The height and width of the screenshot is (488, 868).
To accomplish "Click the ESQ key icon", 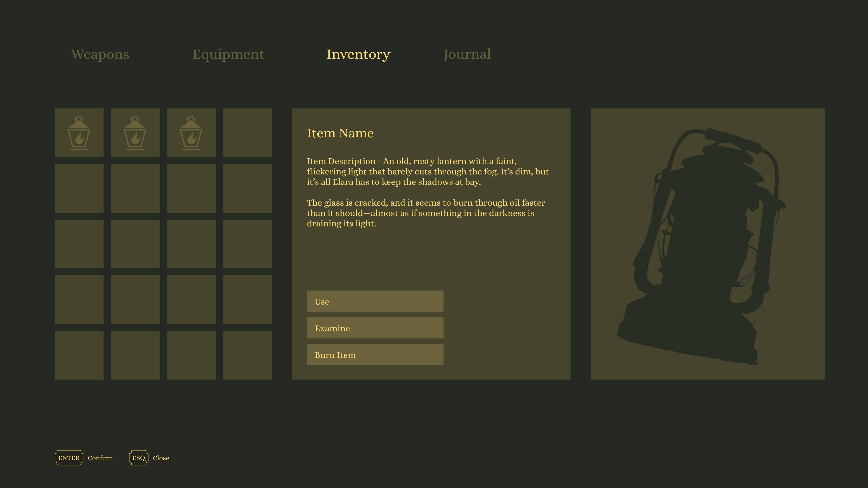I will tap(139, 458).
